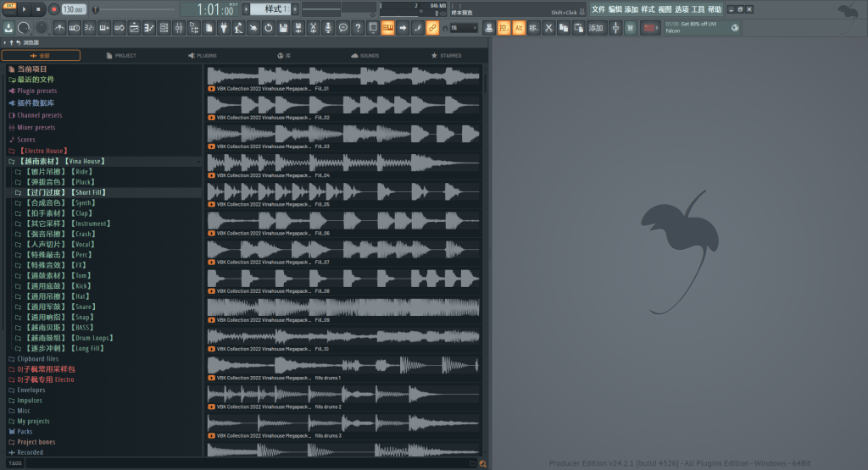Screen dimensions: 868x470
Task: Switch to the STARRED browser tab
Action: [446, 55]
